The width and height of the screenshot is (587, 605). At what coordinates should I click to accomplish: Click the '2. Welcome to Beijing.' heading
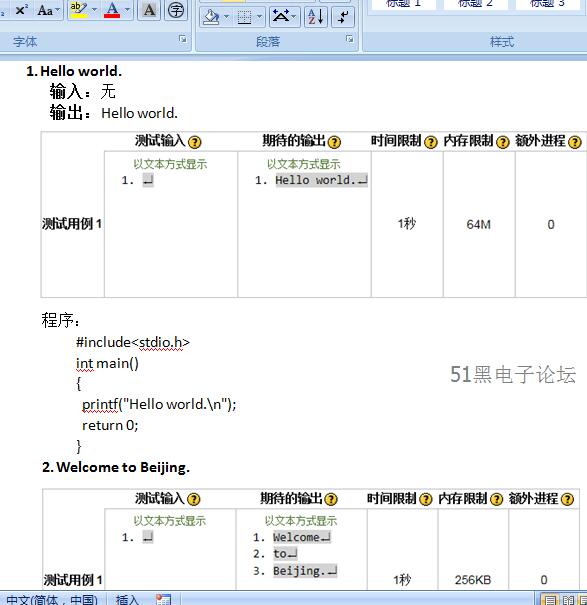(x=116, y=467)
